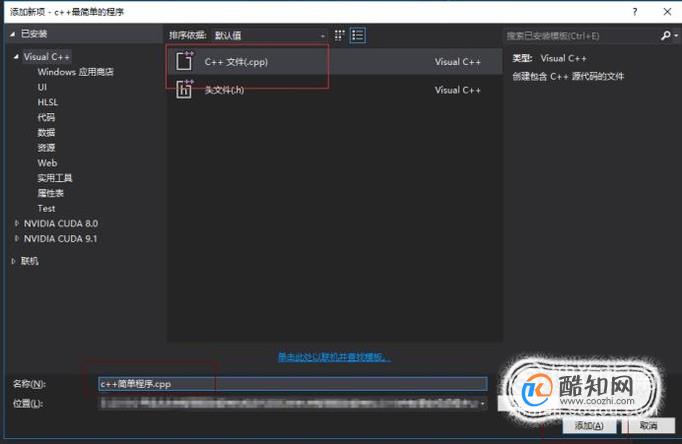This screenshot has width=682, height=444.
Task: Expand the Online (联机) section
Action: 13,261
